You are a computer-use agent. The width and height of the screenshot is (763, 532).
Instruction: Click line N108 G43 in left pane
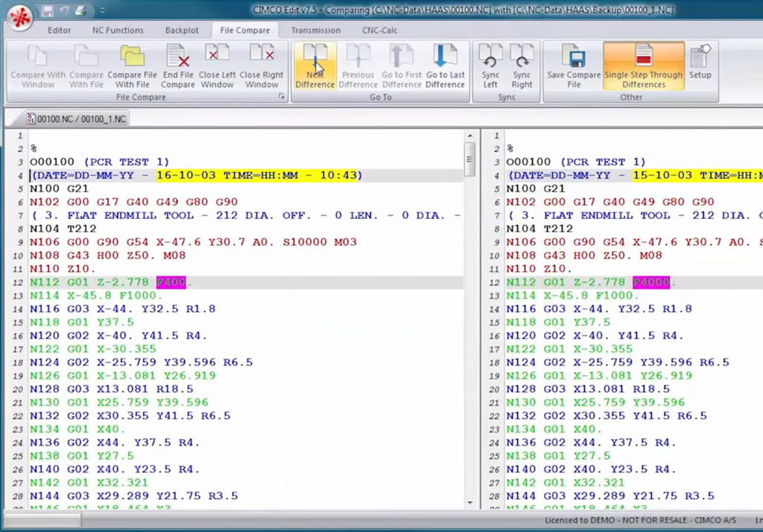(107, 256)
